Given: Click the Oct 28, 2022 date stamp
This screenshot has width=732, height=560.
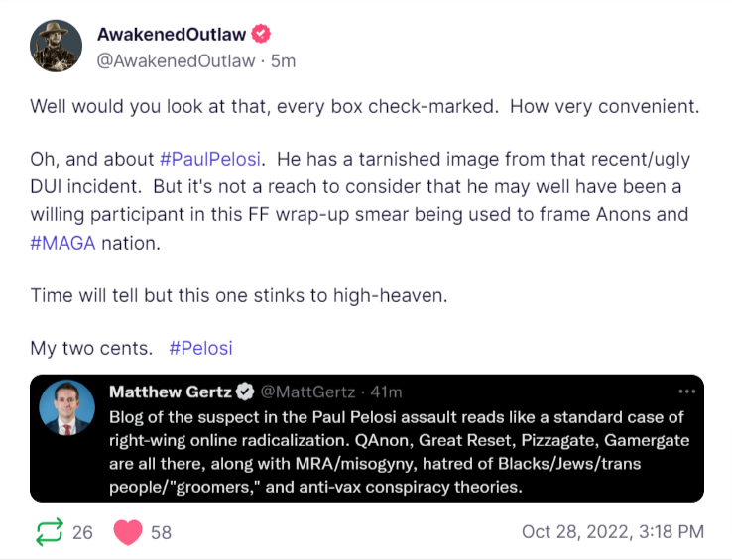Looking at the screenshot, I should pos(613,532).
